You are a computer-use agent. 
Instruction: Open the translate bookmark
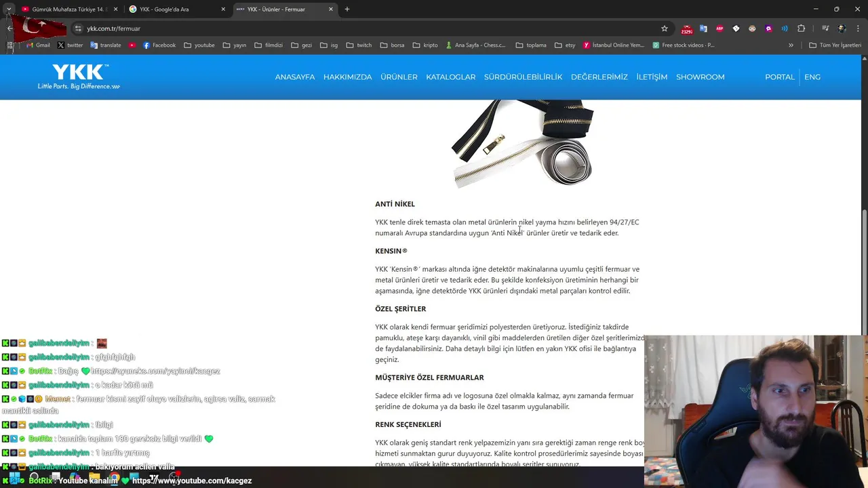(x=106, y=45)
